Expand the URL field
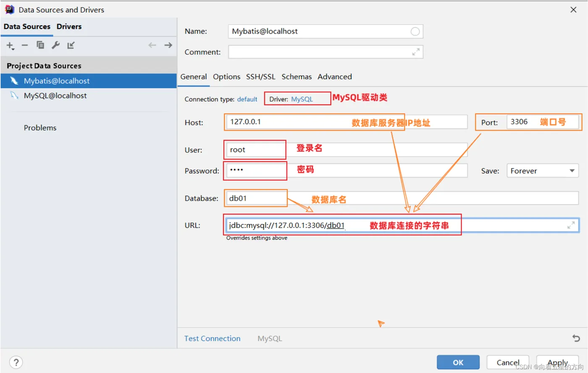Screen dimensions: 588x373 [x=571, y=226]
